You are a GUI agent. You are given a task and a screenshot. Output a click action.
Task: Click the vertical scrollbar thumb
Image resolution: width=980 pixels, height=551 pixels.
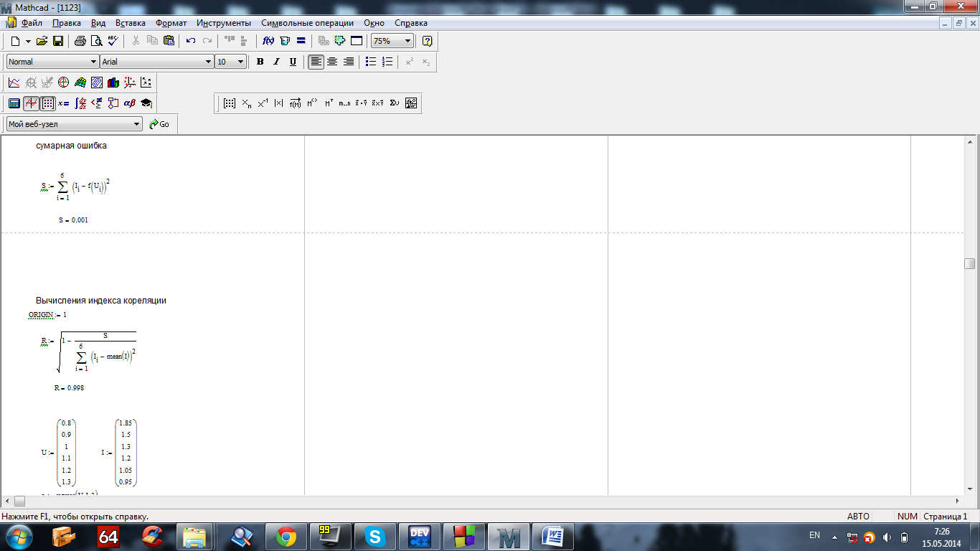tap(970, 263)
